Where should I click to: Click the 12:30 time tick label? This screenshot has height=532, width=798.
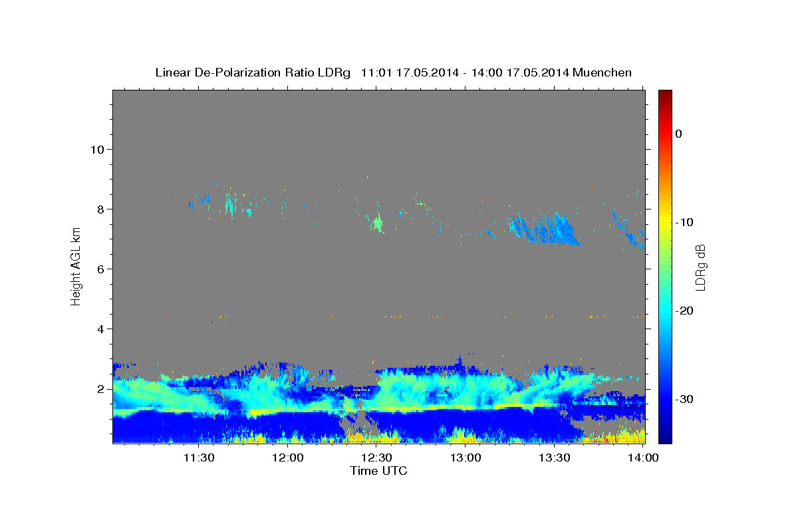tap(376, 458)
